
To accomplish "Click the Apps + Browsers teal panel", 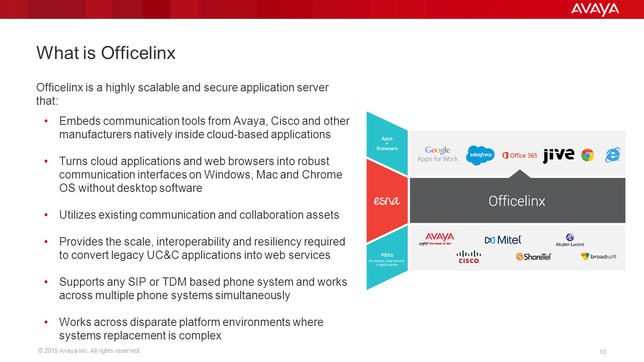I will click(x=387, y=143).
